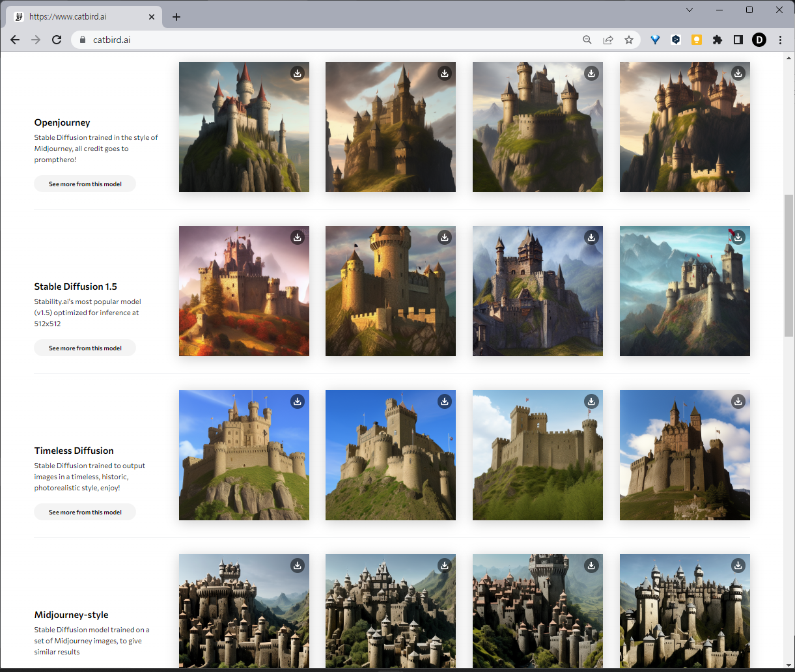
Task: Download second Stable Diffusion 1.5 image
Action: coord(444,238)
